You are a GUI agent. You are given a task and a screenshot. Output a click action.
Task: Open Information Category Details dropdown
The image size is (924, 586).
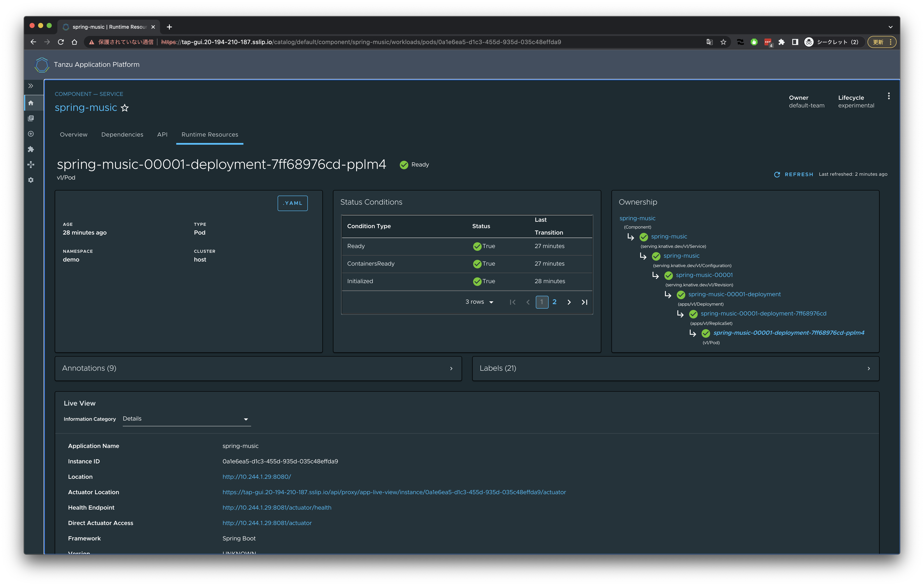187,419
